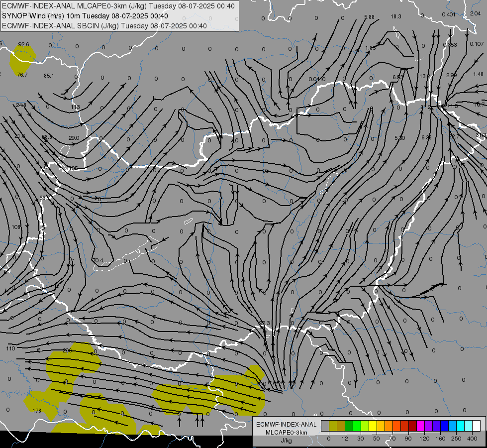The image size is (487, 448).
Task: Click the 58.6 map value
Action: pyautogui.click(x=47, y=137)
